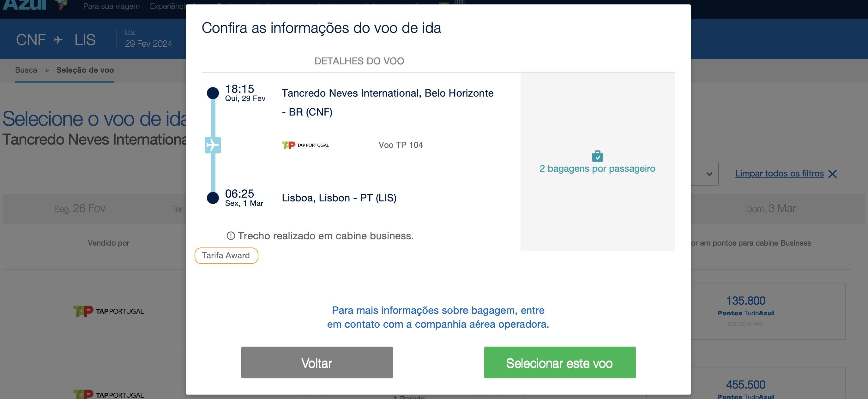The image size is (868, 399).
Task: Confirm with Selecionar este voo button
Action: 560,362
